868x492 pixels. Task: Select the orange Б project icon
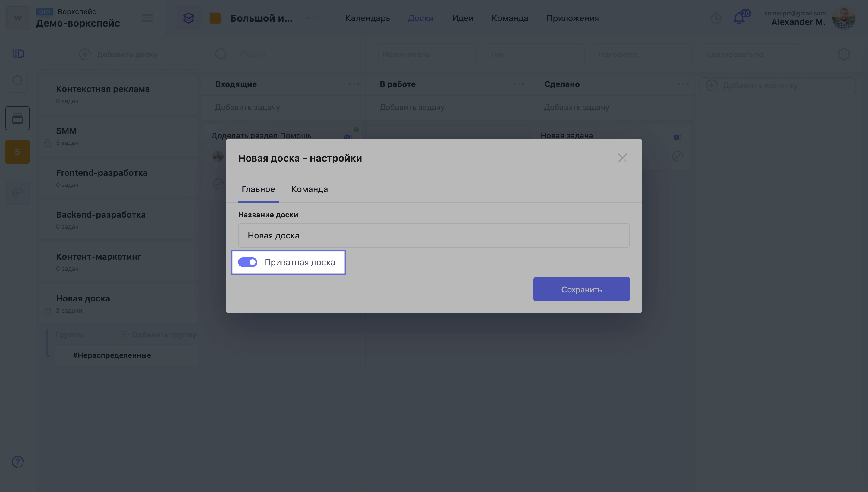[x=17, y=152]
